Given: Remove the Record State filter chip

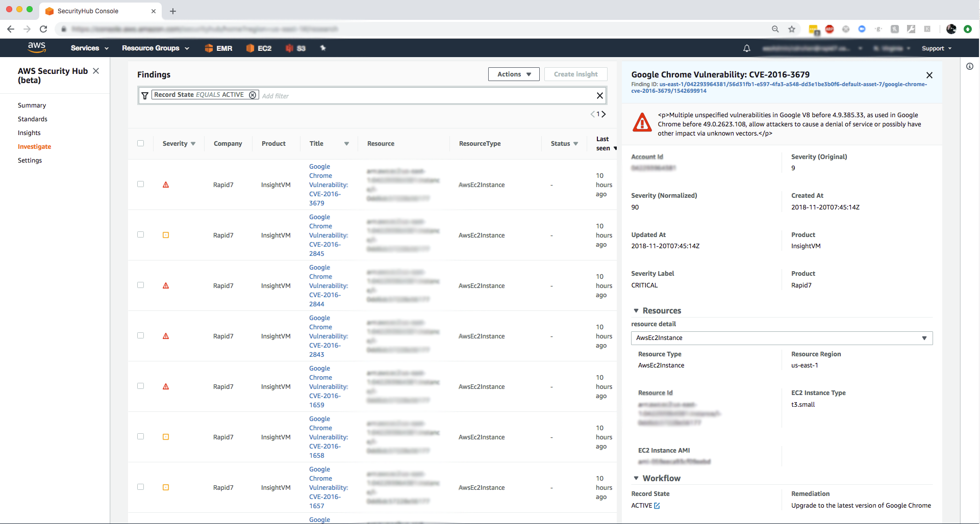Looking at the screenshot, I should click(253, 95).
